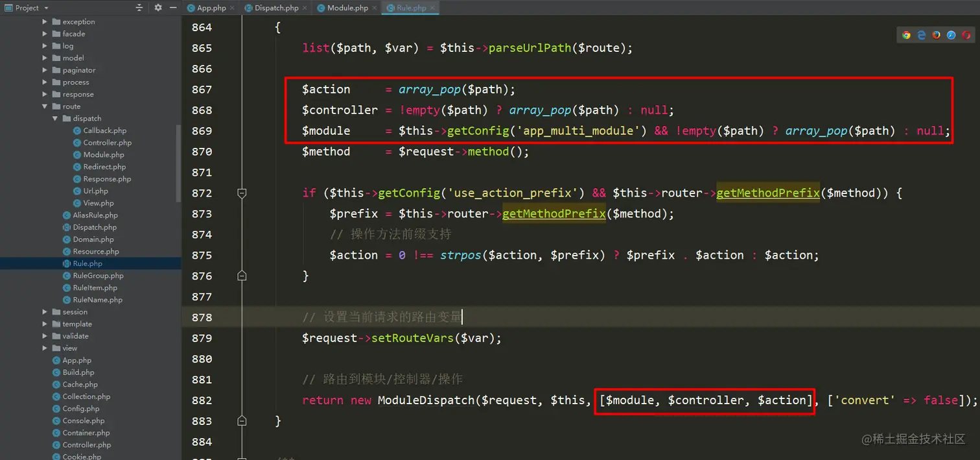Screen dimensions: 980x460
Task: Expand the log folder
Action: 45,46
